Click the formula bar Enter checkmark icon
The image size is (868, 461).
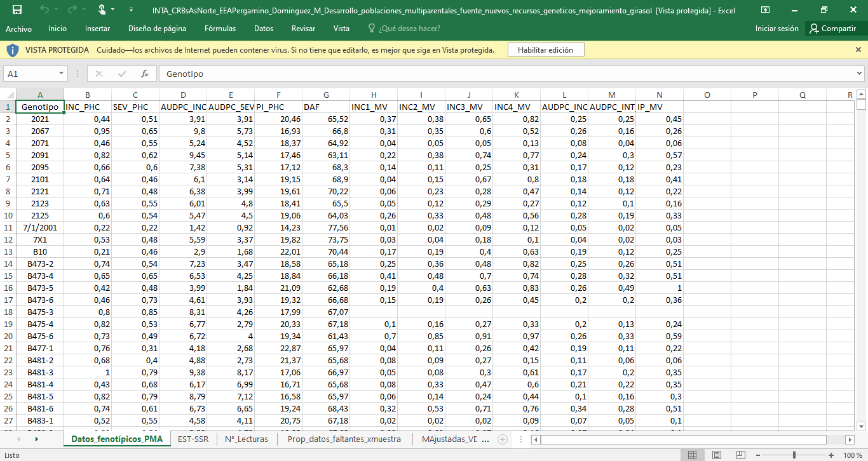[122, 74]
